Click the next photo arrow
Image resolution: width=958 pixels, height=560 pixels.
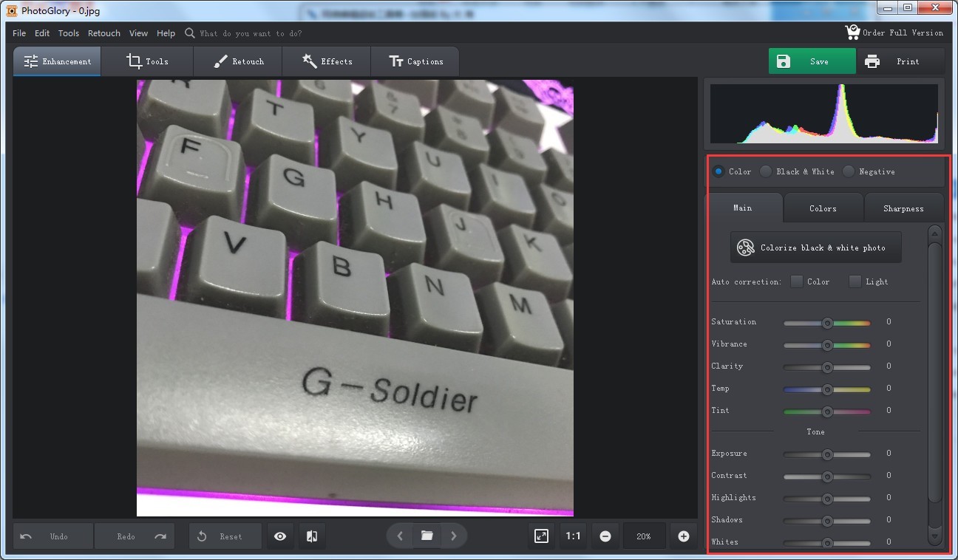click(x=453, y=536)
